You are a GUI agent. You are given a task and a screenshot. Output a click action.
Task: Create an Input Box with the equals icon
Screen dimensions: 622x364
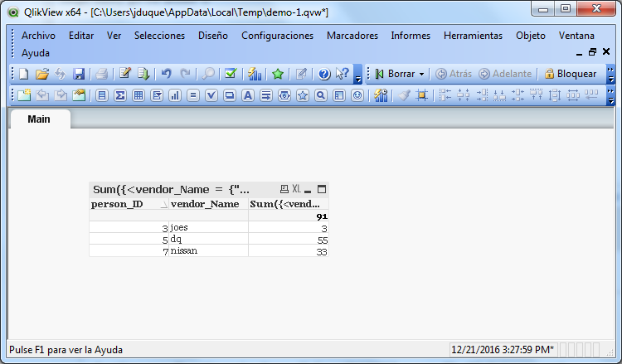[193, 95]
